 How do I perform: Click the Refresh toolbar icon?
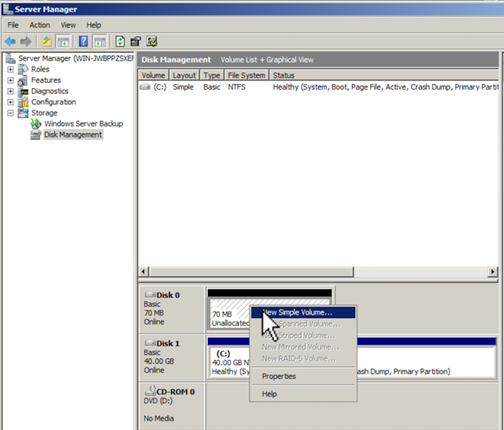tap(120, 42)
